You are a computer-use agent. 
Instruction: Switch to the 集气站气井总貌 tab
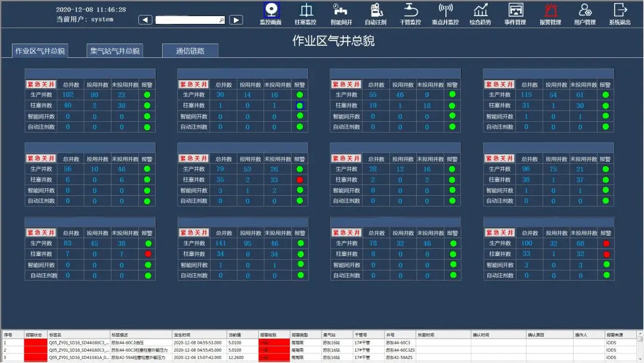click(115, 51)
